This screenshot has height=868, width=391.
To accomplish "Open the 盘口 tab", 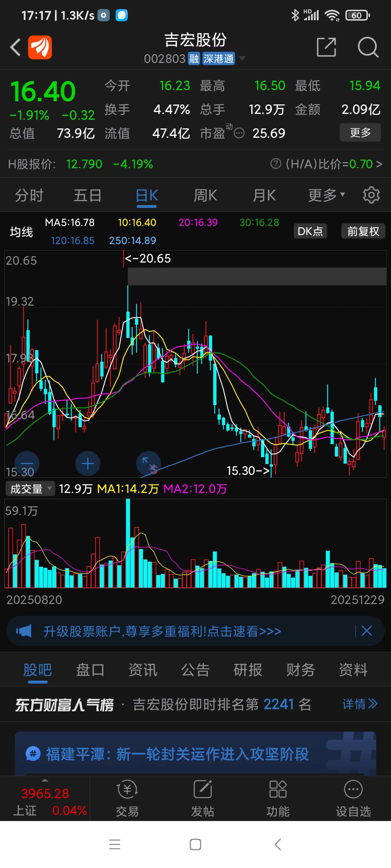I will point(90,670).
